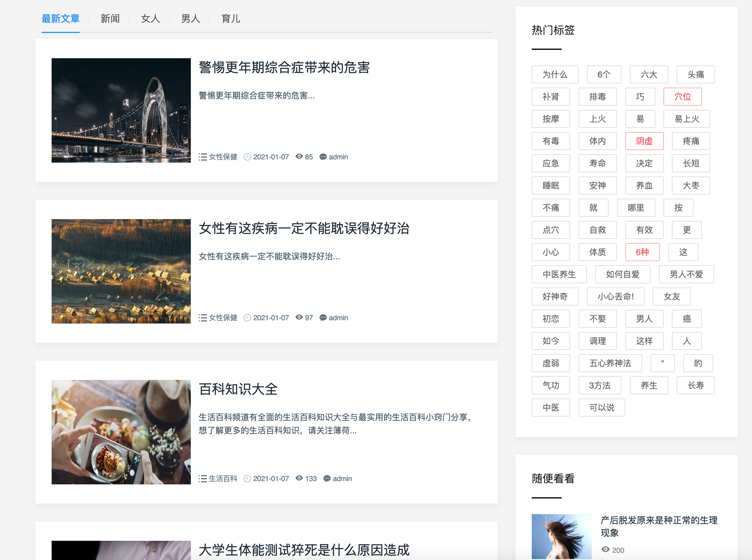Choose the 睡眠 tag
This screenshot has width=752, height=560.
pos(551,185)
